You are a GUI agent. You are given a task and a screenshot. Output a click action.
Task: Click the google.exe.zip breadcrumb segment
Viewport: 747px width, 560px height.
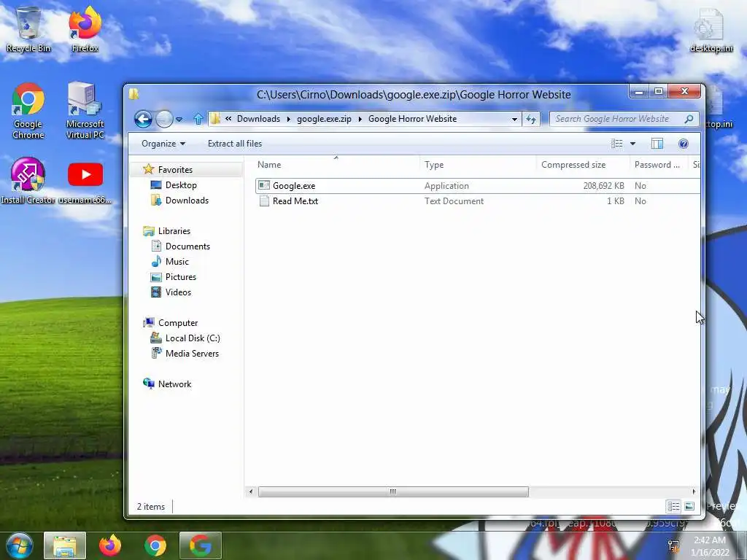pyautogui.click(x=324, y=119)
